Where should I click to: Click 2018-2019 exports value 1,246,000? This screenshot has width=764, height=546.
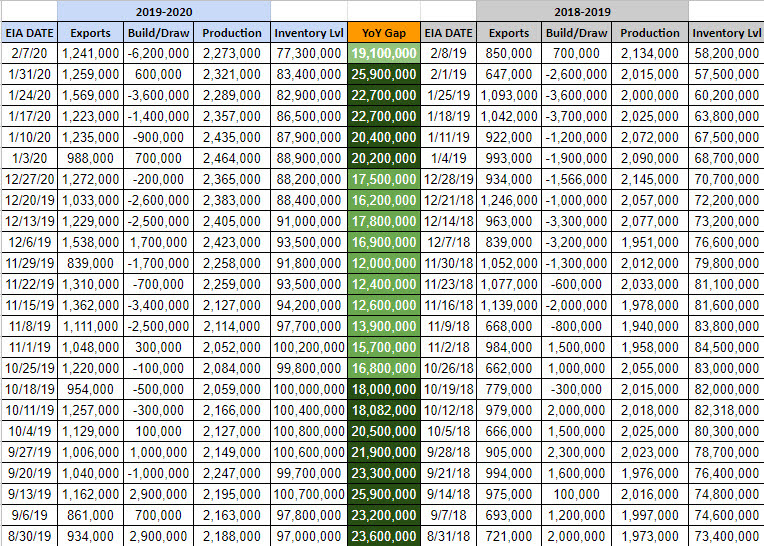509,200
